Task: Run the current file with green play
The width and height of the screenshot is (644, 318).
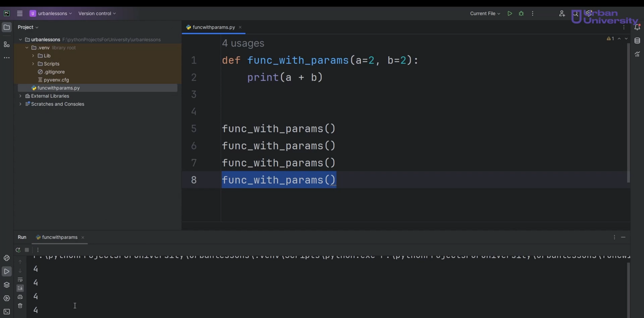Action: (x=510, y=13)
